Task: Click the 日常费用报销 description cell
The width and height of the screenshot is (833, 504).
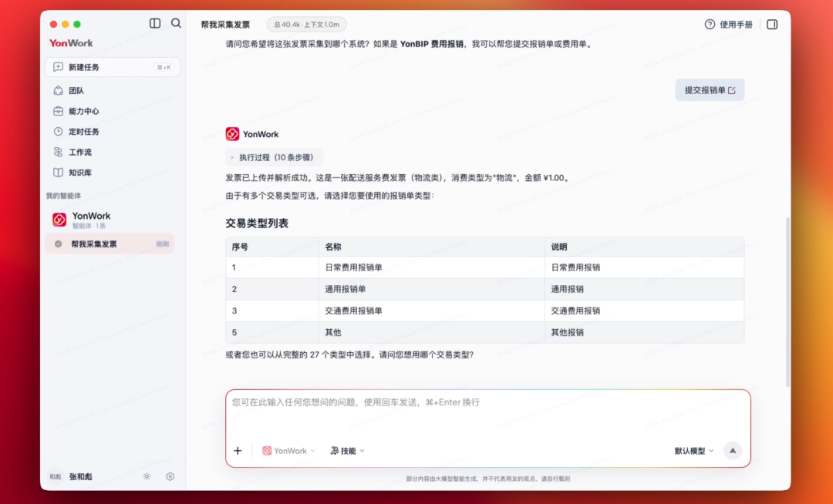Action: [x=644, y=267]
